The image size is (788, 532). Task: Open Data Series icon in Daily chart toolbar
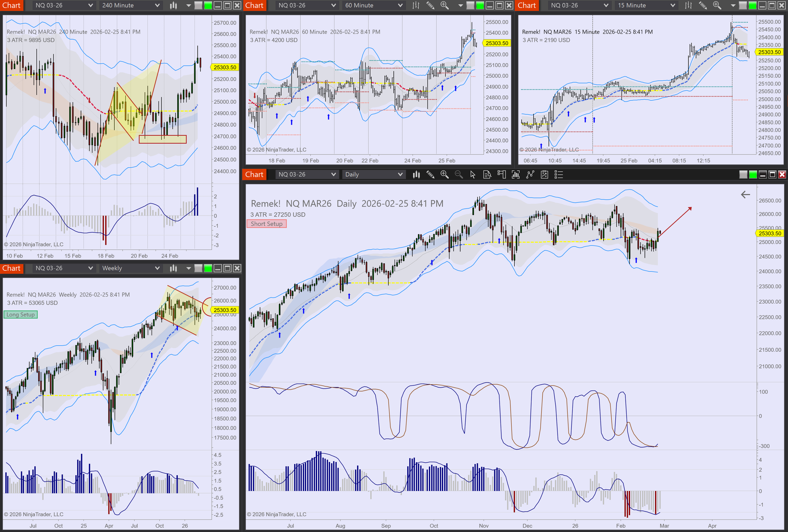point(416,175)
